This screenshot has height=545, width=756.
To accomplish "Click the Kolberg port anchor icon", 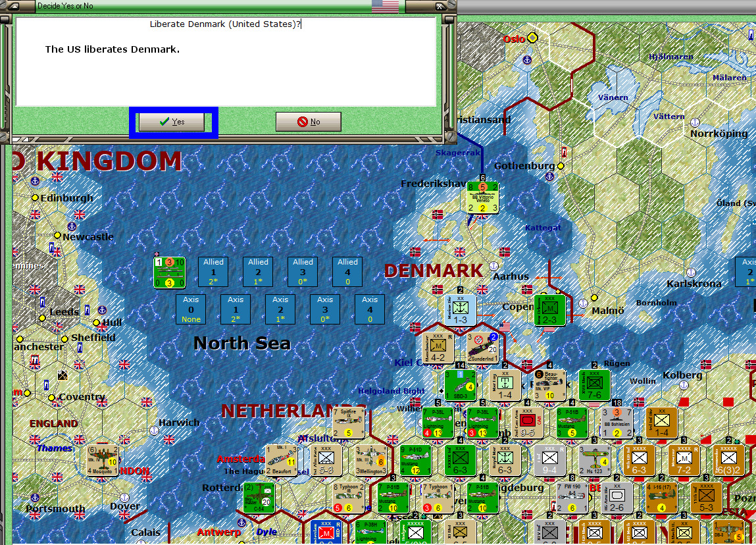I will (683, 385).
